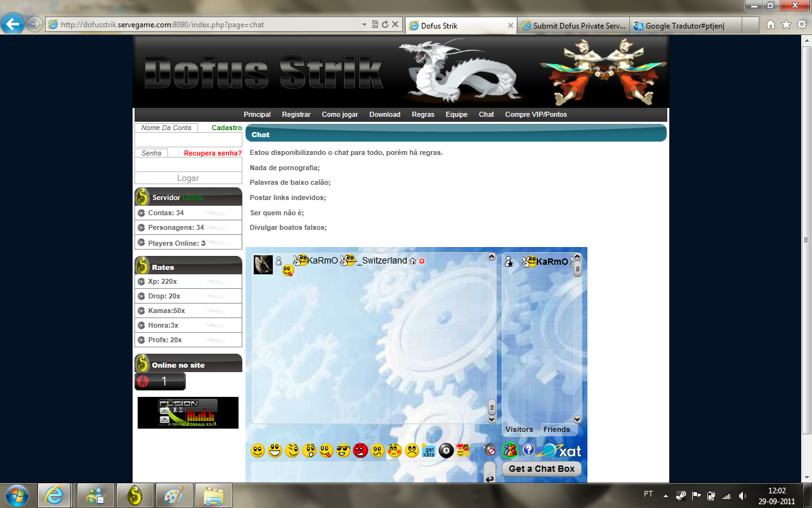Open the Principal menu item
812x508 pixels.
pos(257,114)
